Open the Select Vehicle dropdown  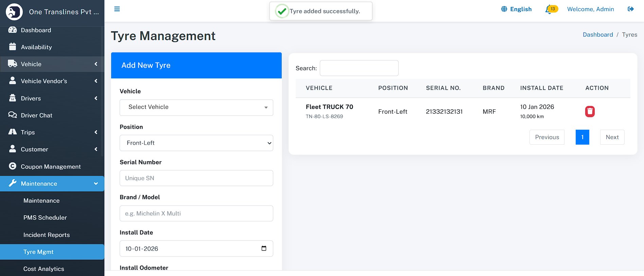[196, 107]
